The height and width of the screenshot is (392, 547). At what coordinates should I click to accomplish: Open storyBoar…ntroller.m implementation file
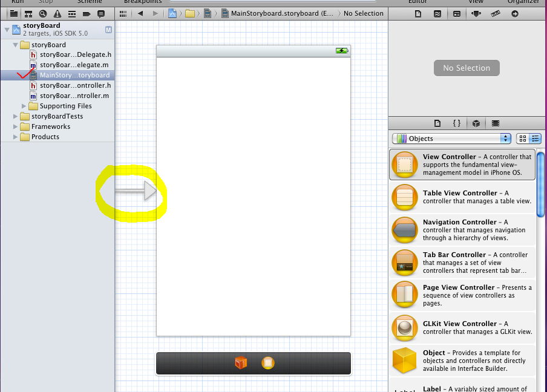coord(69,96)
